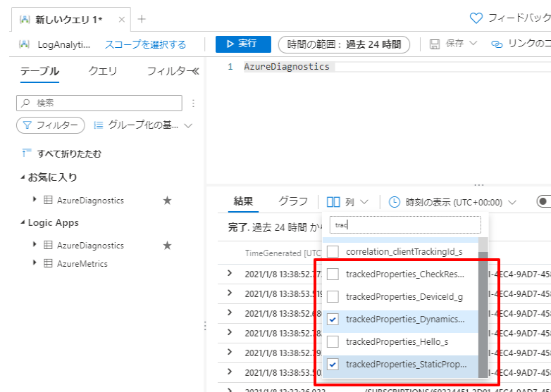Expand the result row 13:38:53.0

tap(230, 372)
